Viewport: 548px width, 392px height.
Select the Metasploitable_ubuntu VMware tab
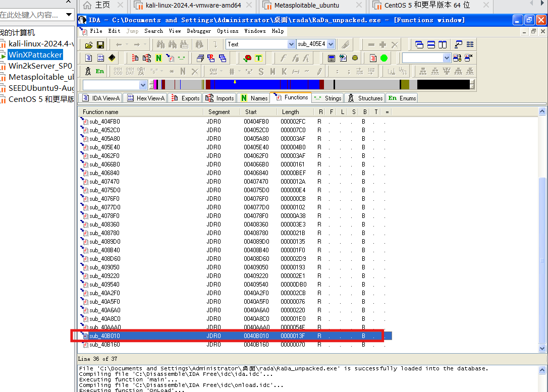pos(312,5)
